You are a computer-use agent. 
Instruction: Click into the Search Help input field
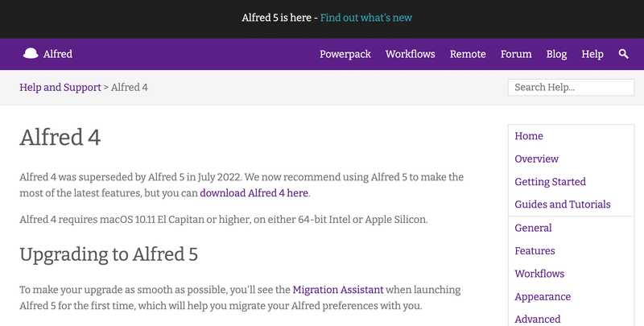571,87
